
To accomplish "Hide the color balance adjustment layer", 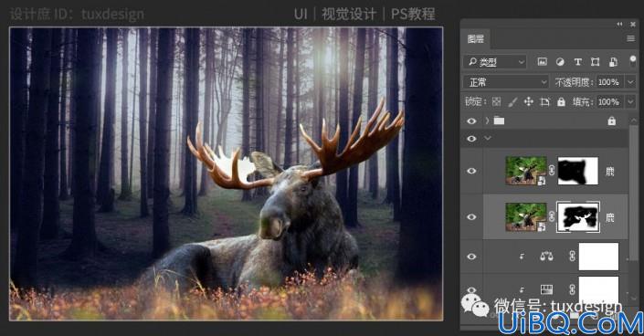I will pos(471,257).
